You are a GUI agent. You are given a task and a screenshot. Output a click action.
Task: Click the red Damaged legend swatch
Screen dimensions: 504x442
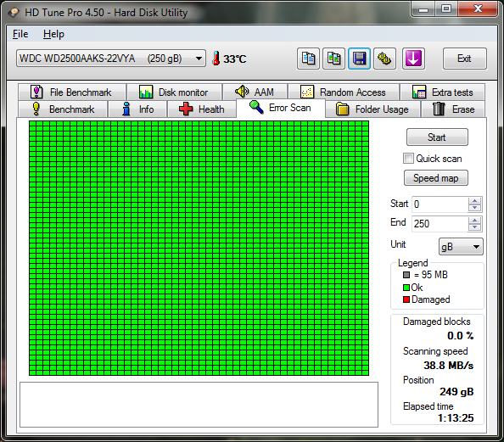406,299
